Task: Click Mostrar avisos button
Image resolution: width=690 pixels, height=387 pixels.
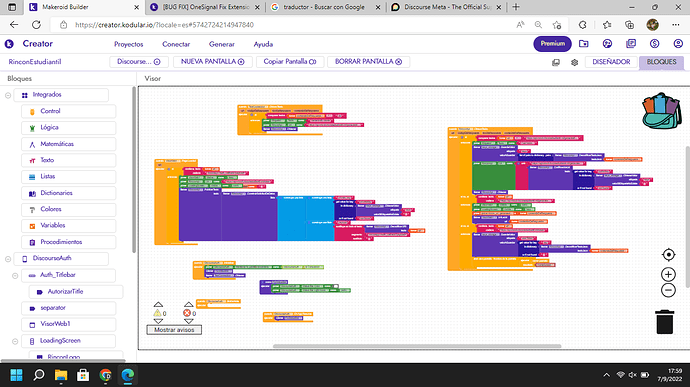Action: pyautogui.click(x=174, y=330)
